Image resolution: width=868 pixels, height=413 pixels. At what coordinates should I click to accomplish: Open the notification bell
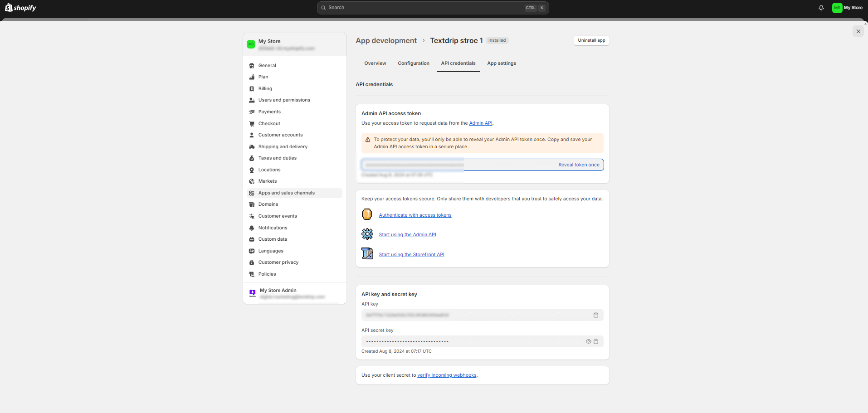click(821, 8)
